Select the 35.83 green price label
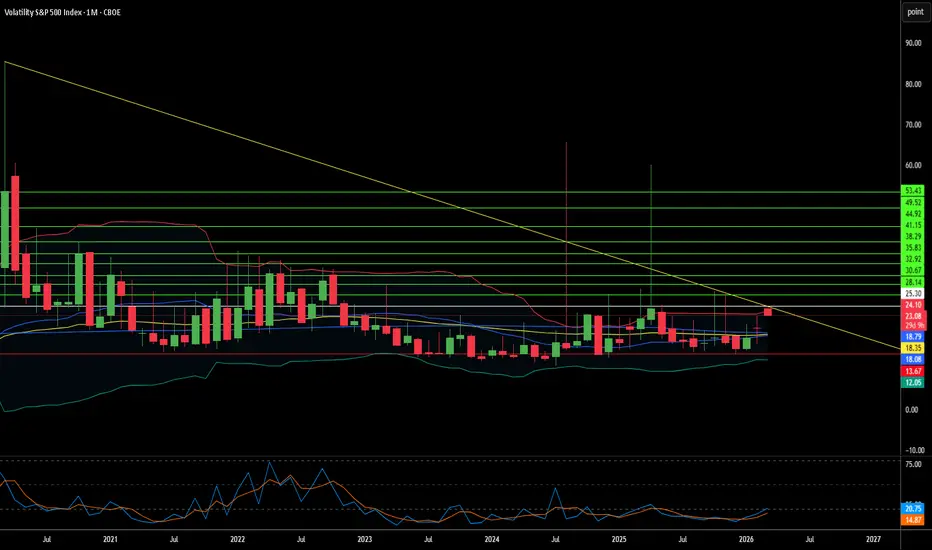 tap(913, 247)
